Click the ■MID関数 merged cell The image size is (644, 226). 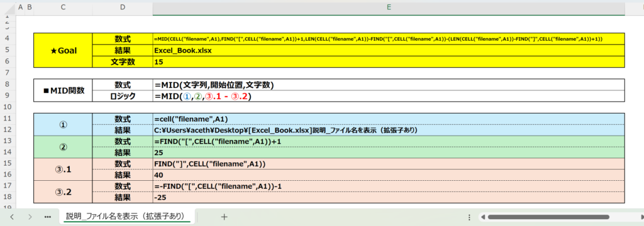click(x=63, y=90)
